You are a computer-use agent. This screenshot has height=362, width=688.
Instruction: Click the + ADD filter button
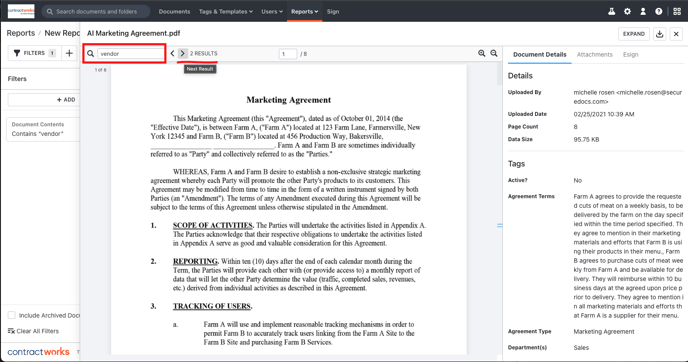click(43, 100)
